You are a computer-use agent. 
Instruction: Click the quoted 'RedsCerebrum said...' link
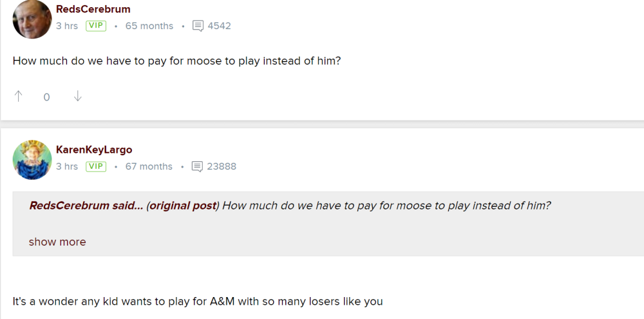pyautogui.click(x=86, y=206)
